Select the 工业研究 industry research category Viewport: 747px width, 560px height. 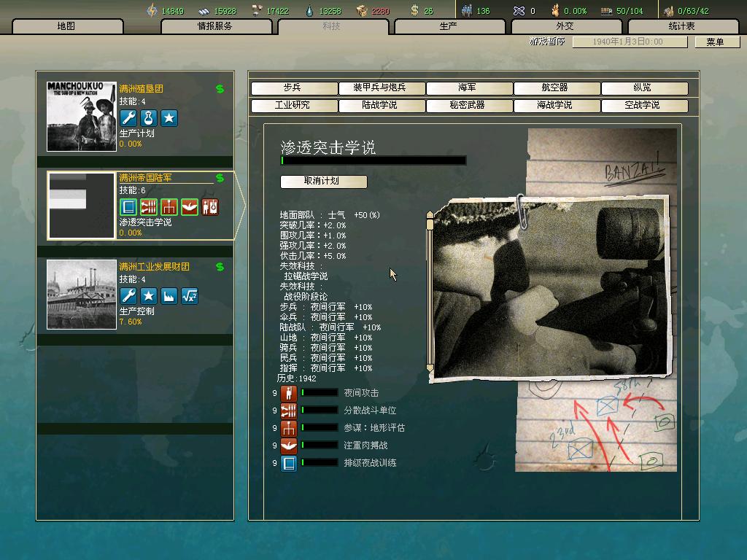point(294,106)
